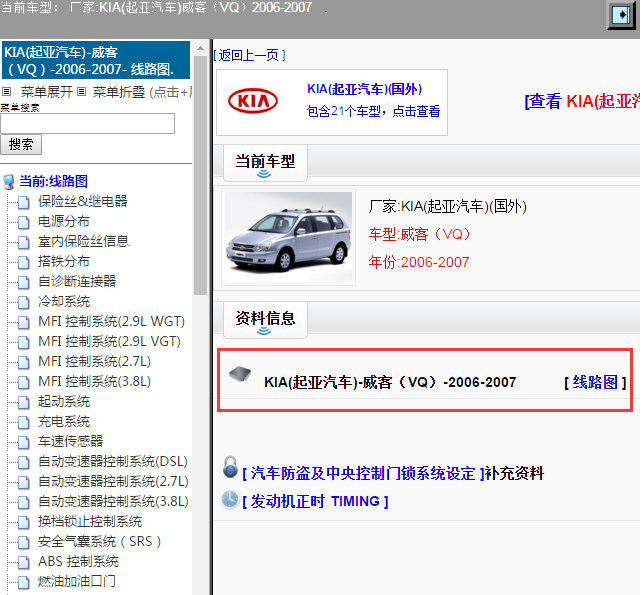The width and height of the screenshot is (640, 595).
Task: Open the 保险丝&继电器 tree item
Action: click(x=82, y=201)
